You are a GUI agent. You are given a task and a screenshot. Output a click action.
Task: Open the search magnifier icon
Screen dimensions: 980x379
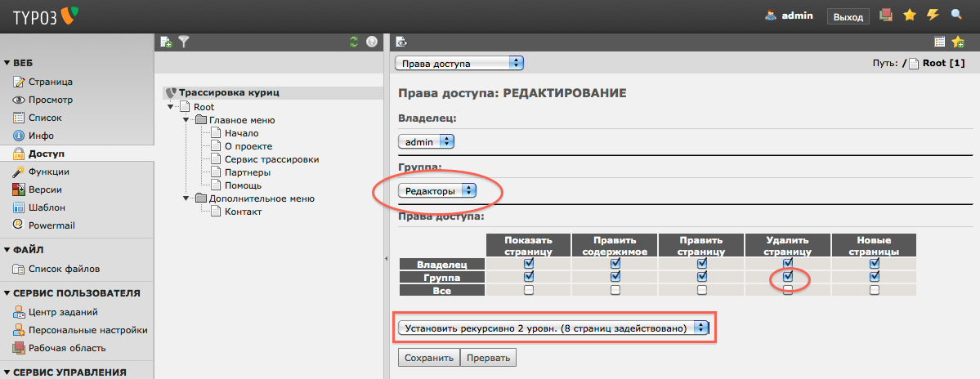coord(956,16)
